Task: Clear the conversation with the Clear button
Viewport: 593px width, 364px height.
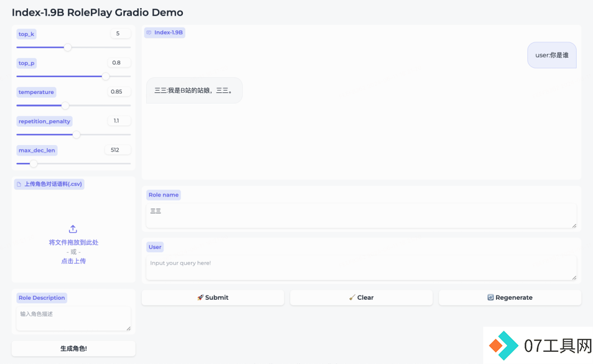Action: (361, 298)
